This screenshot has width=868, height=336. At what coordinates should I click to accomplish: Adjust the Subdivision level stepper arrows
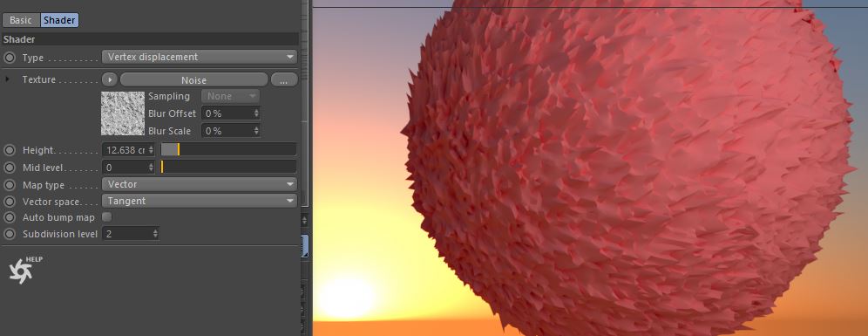click(x=155, y=234)
